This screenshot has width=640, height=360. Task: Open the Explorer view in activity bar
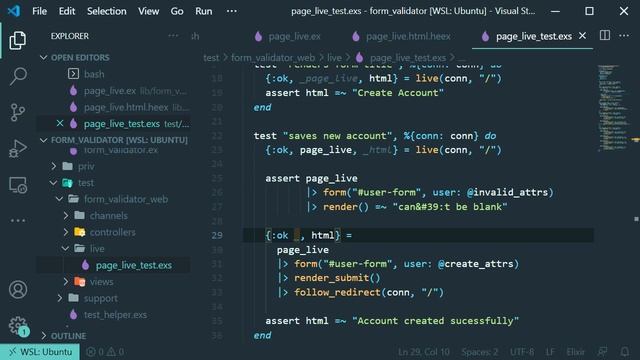coord(18,40)
